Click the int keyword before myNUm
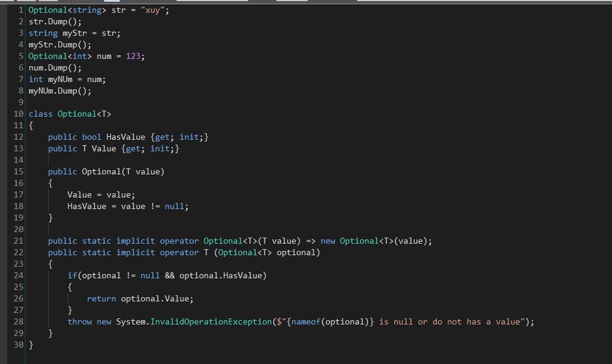Viewport: 612px width, 364px height. tap(35, 80)
